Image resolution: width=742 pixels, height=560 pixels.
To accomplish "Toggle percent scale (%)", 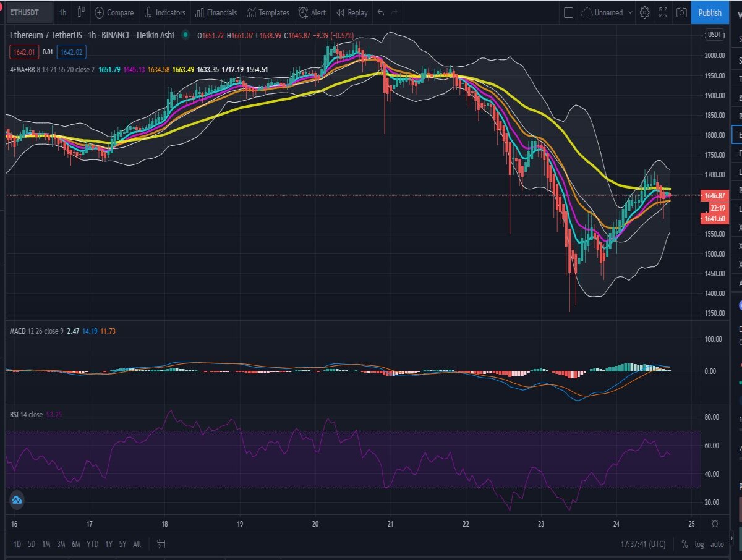I will (684, 545).
